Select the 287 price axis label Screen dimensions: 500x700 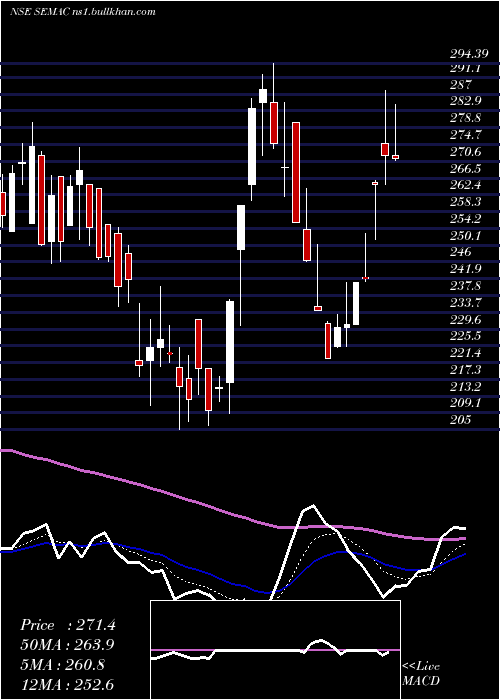coord(461,85)
